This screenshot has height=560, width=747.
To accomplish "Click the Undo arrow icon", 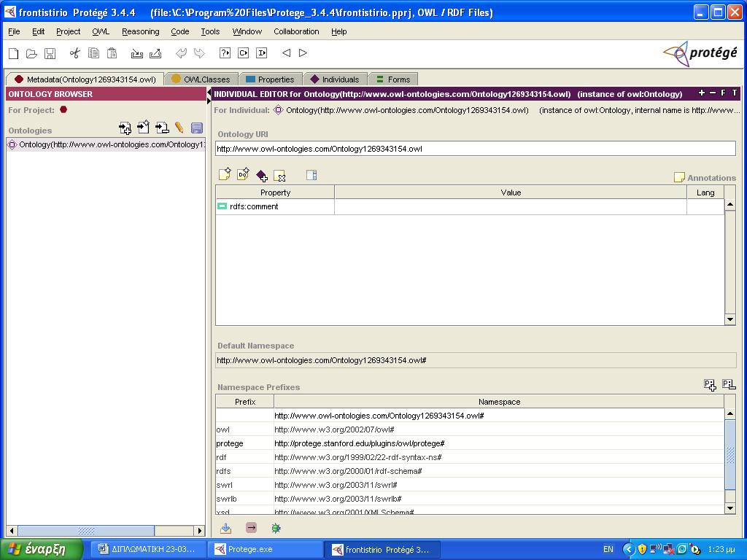I will pos(181,53).
